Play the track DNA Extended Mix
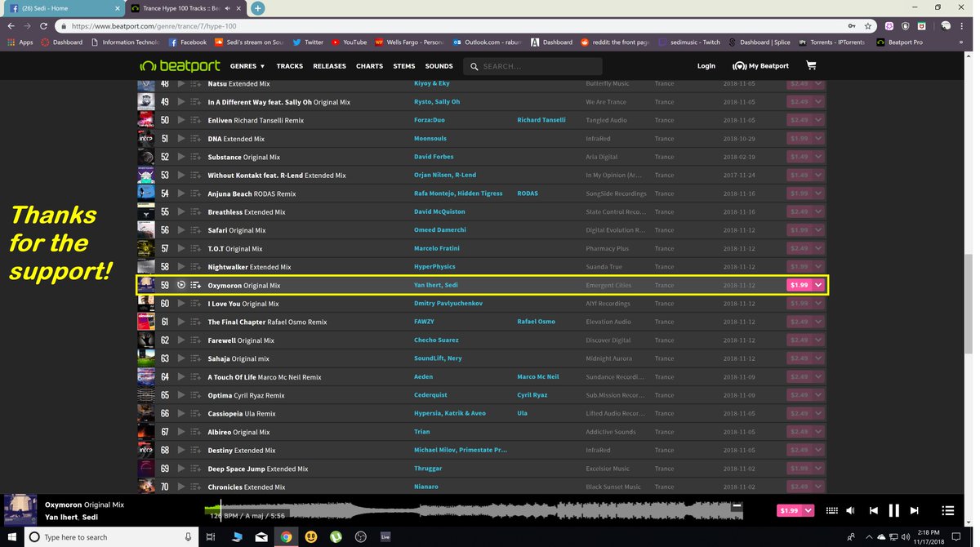The width and height of the screenshot is (980, 547). (x=181, y=139)
